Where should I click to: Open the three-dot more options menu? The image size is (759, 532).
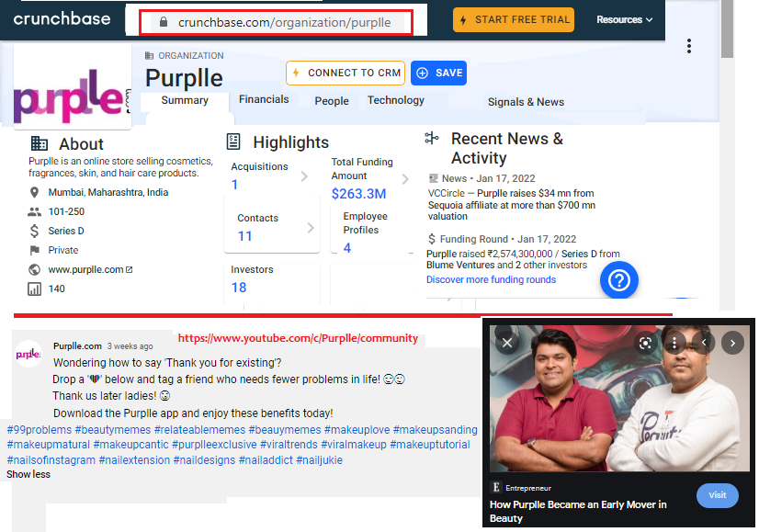click(x=689, y=46)
